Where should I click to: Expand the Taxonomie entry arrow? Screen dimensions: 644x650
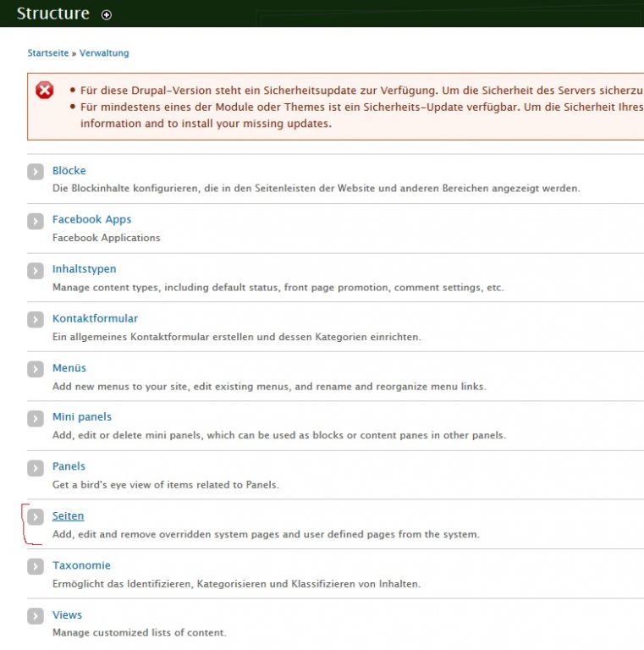[x=35, y=567]
